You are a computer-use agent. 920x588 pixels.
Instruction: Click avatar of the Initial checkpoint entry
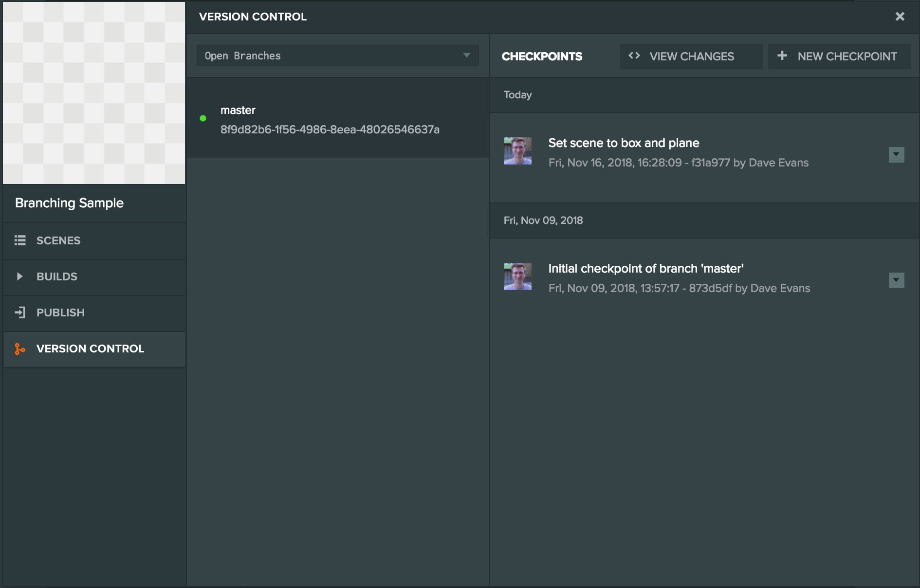coord(517,276)
